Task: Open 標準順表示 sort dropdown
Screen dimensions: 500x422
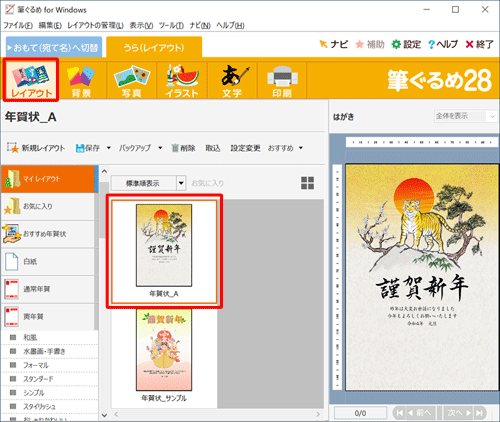Action: [148, 183]
